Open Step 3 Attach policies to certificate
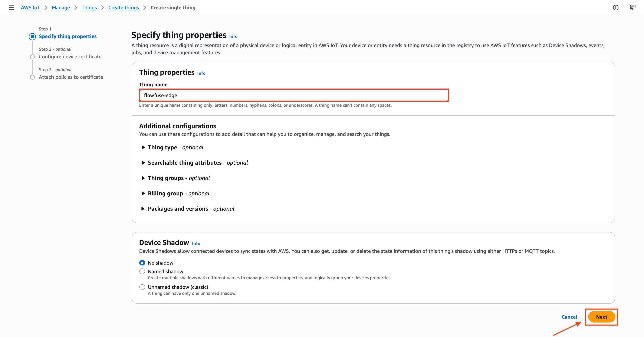The image size is (644, 337). 71,77
